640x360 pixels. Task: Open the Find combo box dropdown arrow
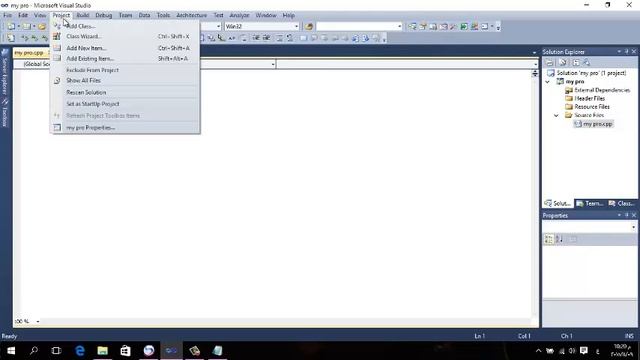[x=399, y=27]
